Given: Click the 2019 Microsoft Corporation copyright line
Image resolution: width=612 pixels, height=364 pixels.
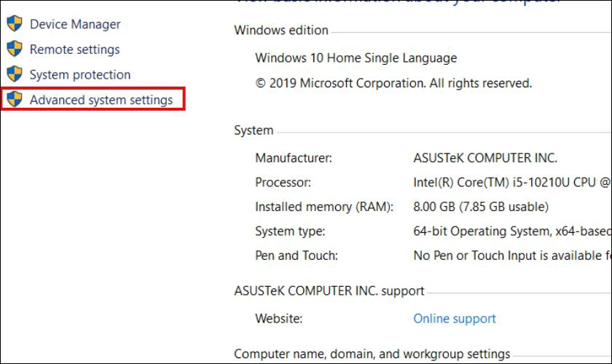Looking at the screenshot, I should click(393, 83).
